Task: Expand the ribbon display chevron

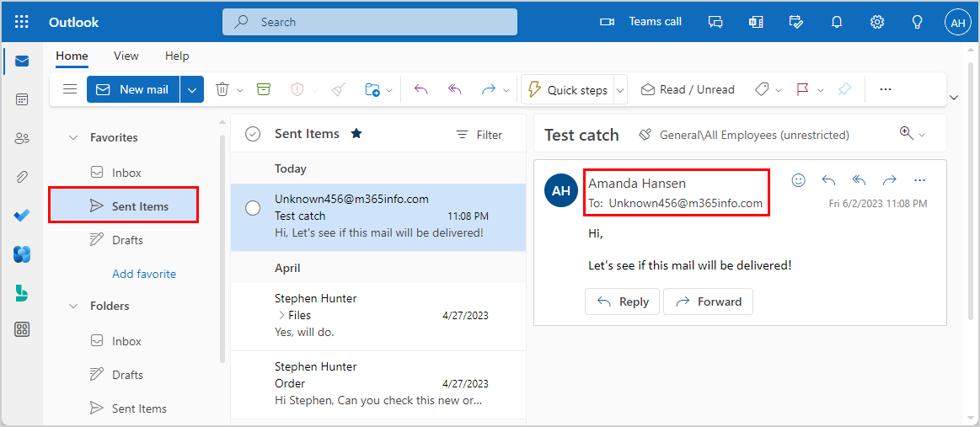Action: click(954, 97)
